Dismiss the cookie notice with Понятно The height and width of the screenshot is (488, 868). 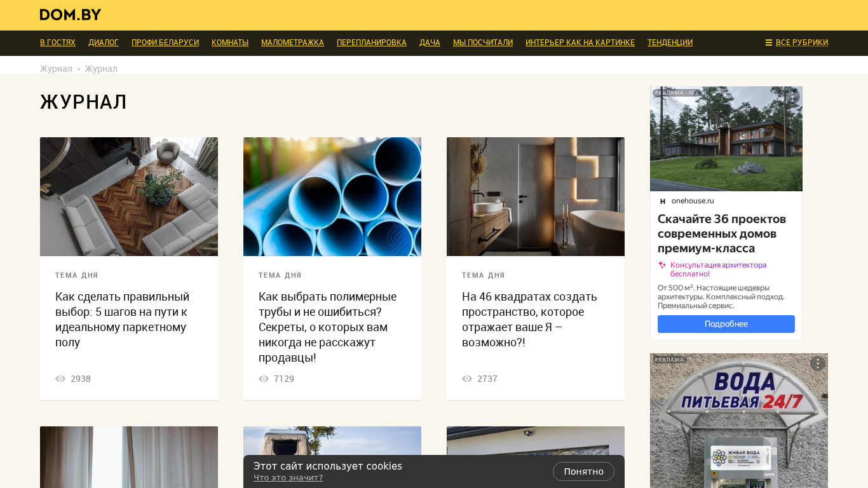583,471
